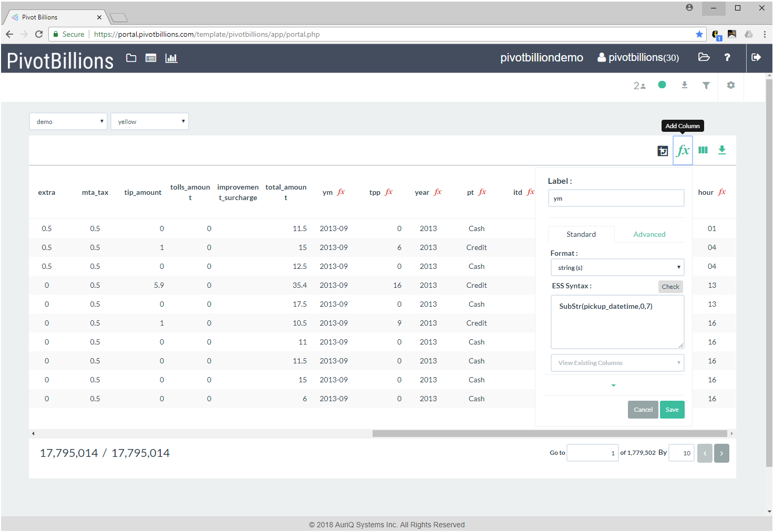774x532 pixels.
Task: Click the Save button
Action: [672, 410]
